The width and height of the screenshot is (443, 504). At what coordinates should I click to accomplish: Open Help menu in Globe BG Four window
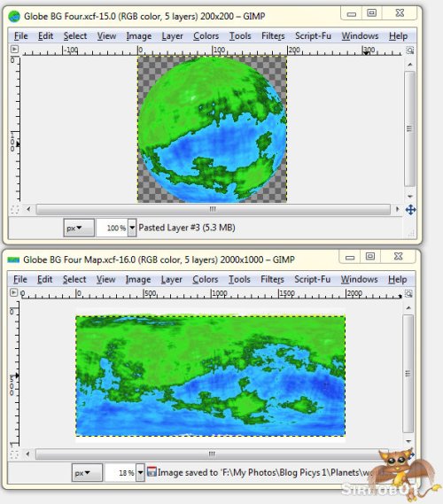pos(398,36)
